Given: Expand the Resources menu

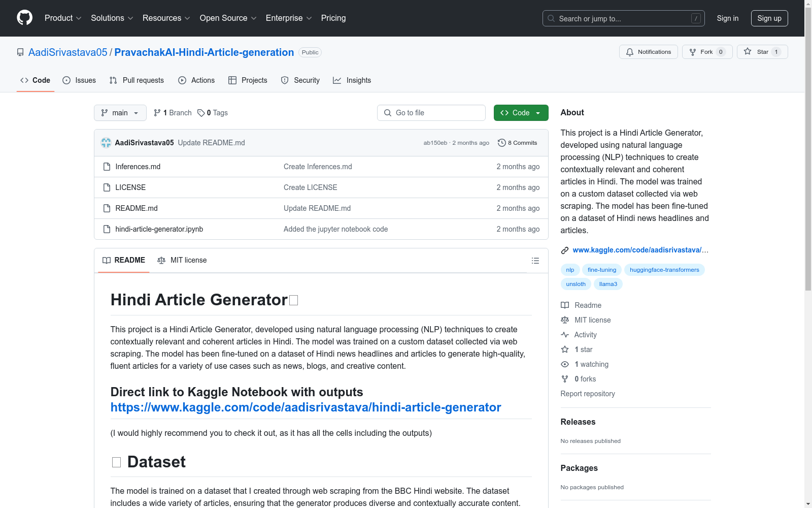Looking at the screenshot, I should tap(166, 18).
